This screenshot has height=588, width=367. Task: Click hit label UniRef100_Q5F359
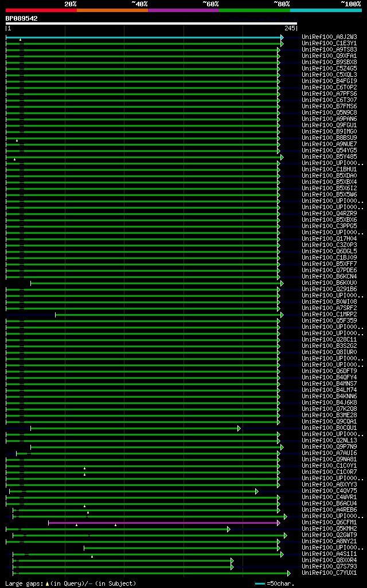(330, 320)
